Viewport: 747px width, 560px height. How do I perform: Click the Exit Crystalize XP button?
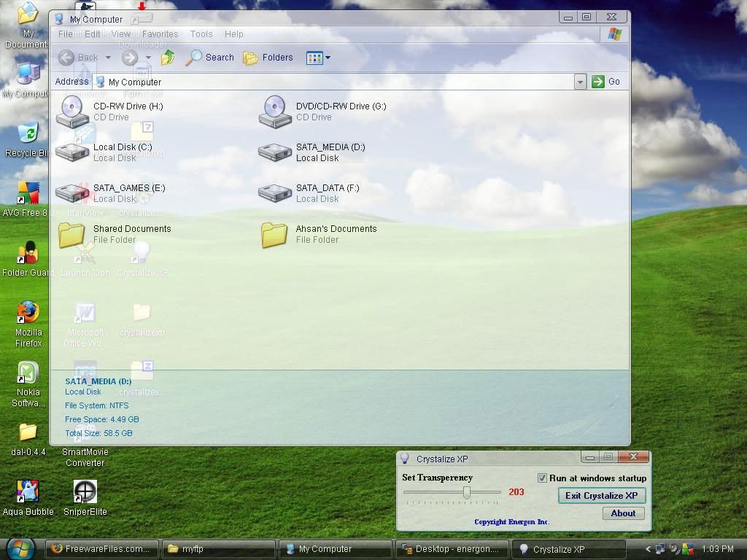(601, 496)
